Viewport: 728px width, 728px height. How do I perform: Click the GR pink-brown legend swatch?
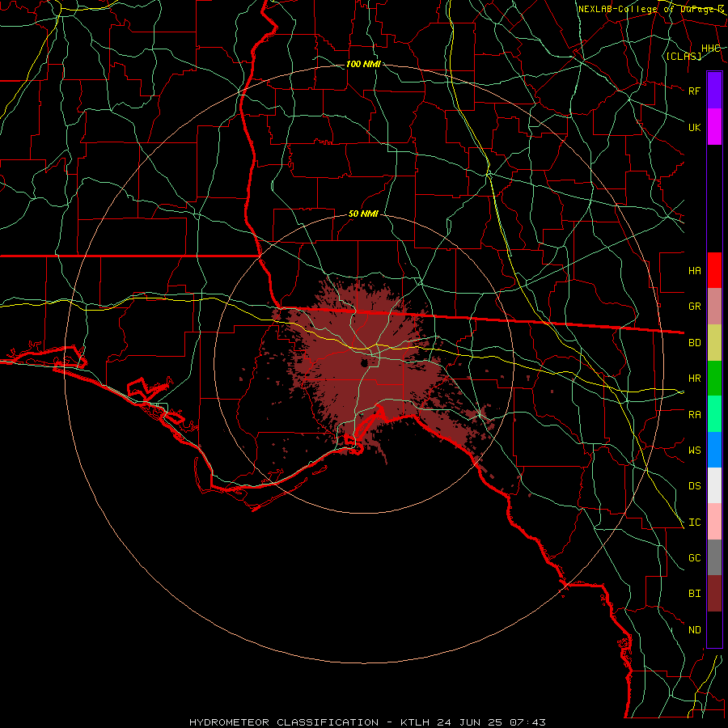(x=714, y=307)
